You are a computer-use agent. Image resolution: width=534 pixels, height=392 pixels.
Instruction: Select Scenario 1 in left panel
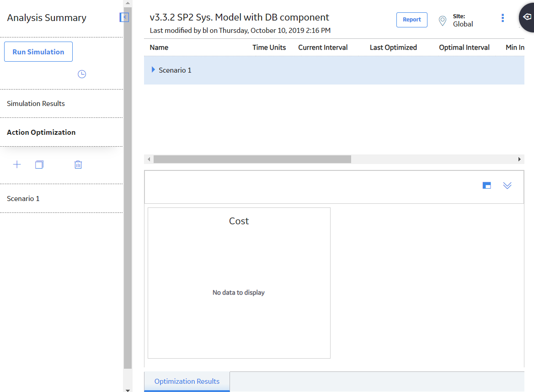coord(23,198)
